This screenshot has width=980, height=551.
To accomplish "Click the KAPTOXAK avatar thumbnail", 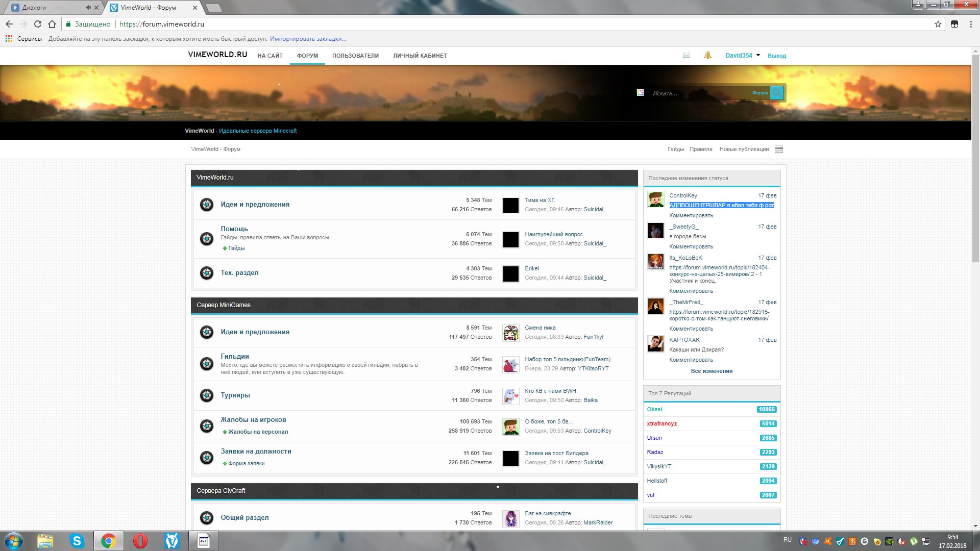I will [655, 344].
